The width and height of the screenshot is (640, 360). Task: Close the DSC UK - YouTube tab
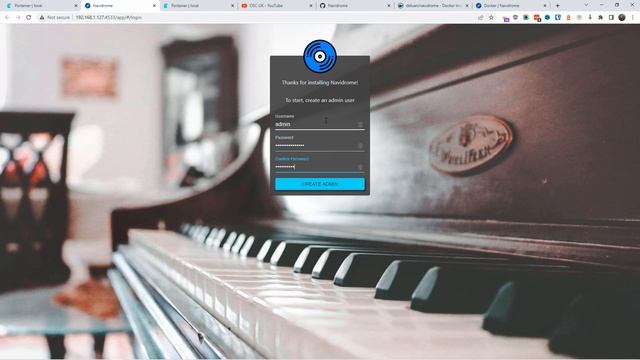[311, 6]
